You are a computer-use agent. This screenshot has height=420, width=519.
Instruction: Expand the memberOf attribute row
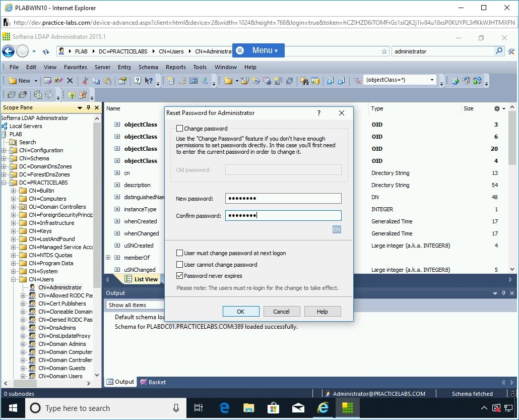click(108, 258)
